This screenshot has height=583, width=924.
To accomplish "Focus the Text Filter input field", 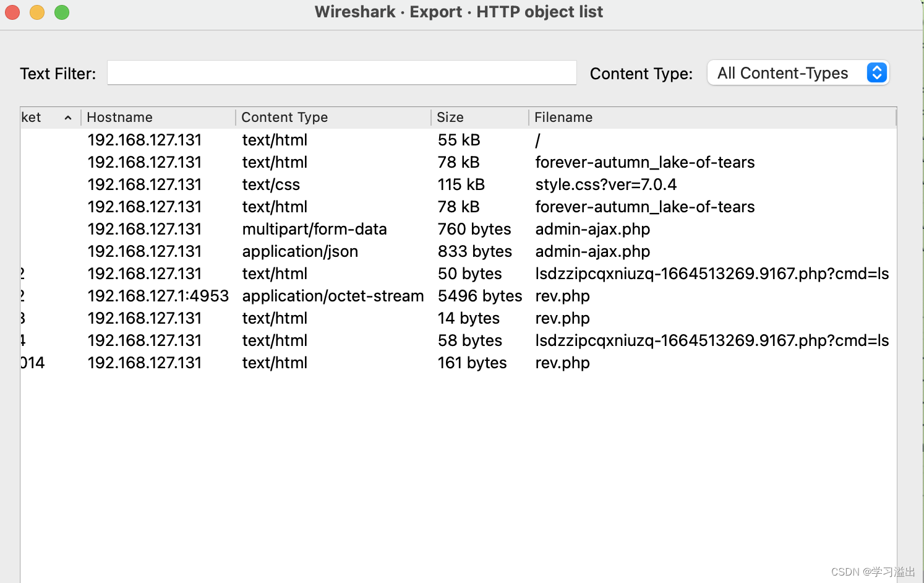I will pyautogui.click(x=341, y=73).
